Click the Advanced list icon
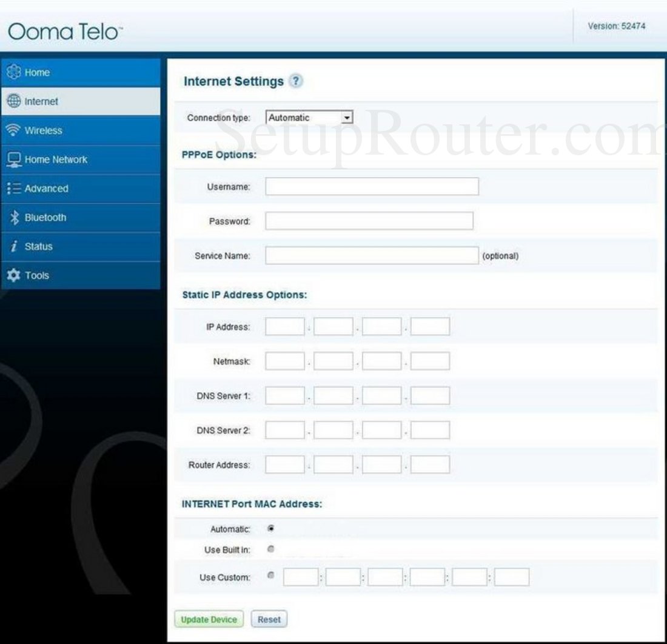This screenshot has height=644, width=667. coord(13,189)
